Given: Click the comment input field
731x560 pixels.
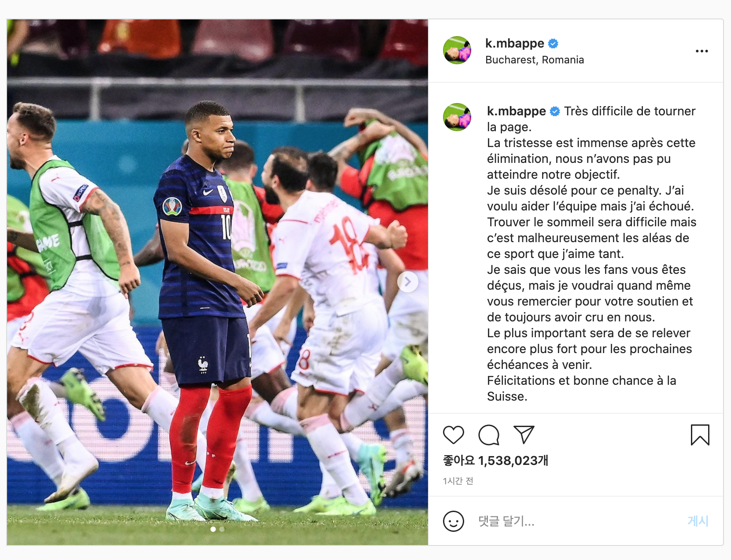Looking at the screenshot, I should (x=577, y=521).
